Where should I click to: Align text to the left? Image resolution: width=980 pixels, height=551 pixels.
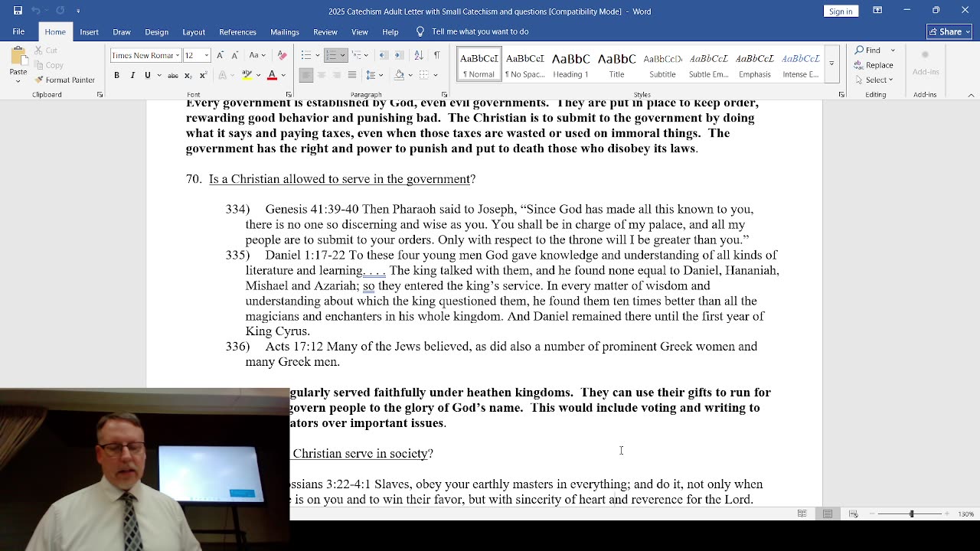305,75
